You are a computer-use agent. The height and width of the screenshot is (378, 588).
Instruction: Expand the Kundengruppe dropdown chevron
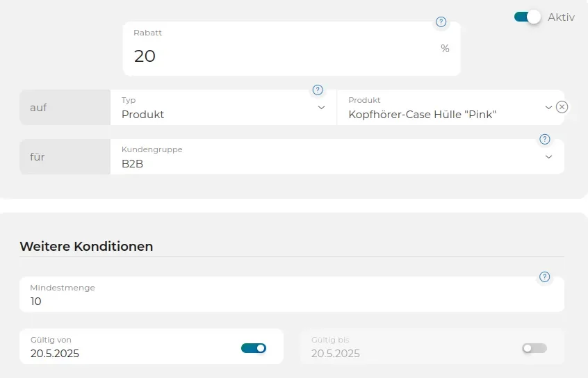[x=548, y=157]
